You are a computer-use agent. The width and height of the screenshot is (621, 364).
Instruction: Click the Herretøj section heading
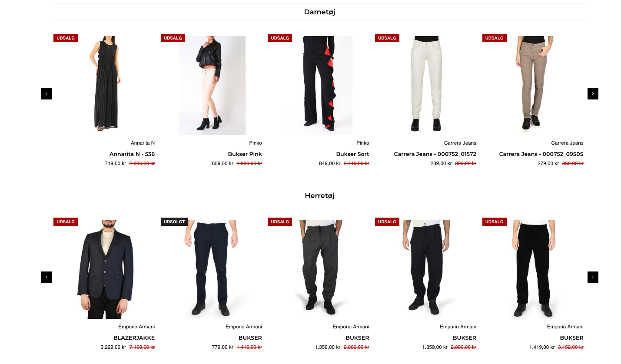click(x=319, y=195)
